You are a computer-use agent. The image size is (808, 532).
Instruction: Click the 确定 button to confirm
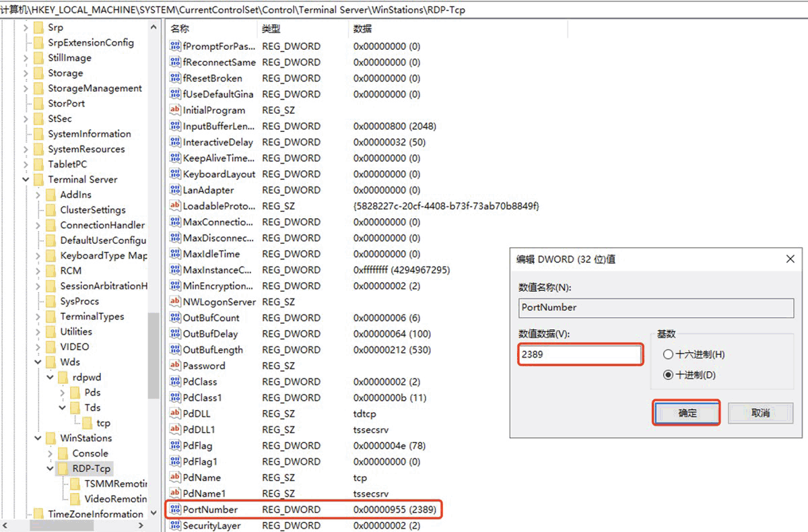point(687,413)
